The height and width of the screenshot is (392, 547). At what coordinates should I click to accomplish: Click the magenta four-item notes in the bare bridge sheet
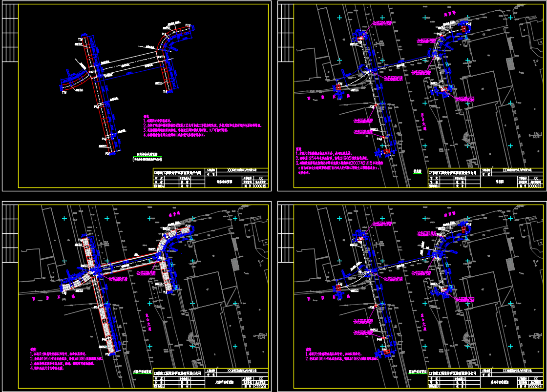[x=202, y=126]
